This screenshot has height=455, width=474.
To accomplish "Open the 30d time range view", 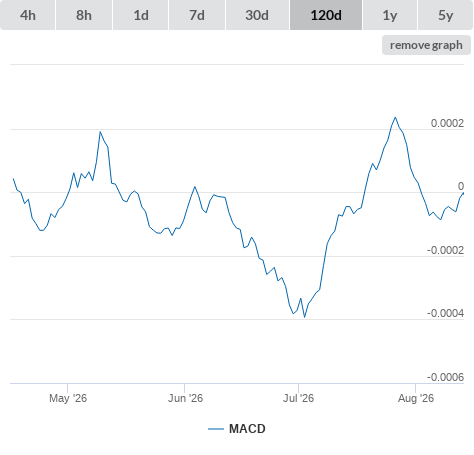I will click(x=257, y=15).
